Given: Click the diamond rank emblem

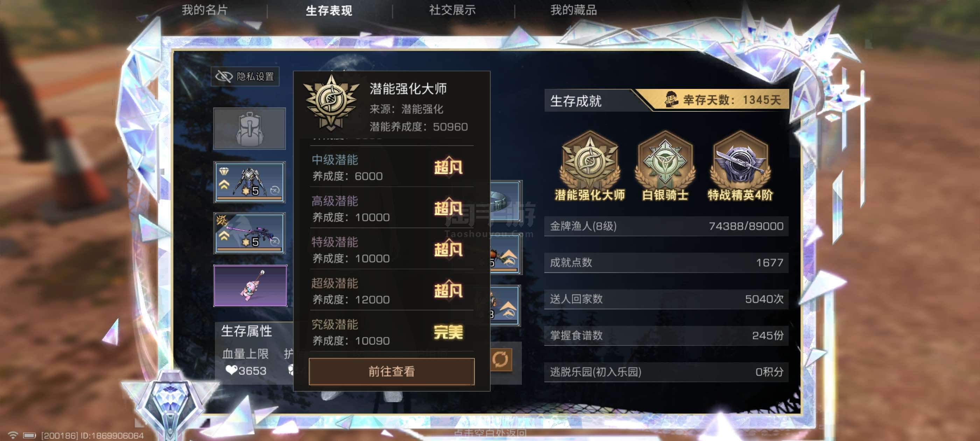Looking at the screenshot, I should pos(169,404).
